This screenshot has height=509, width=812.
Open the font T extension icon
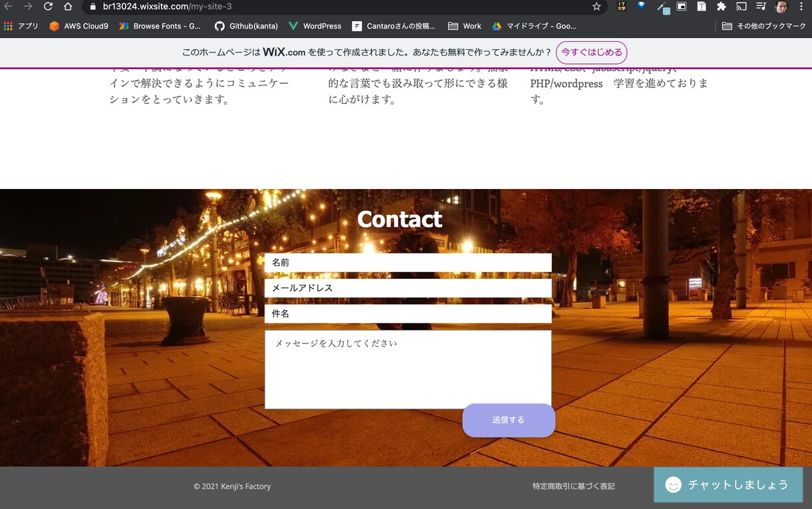click(702, 7)
